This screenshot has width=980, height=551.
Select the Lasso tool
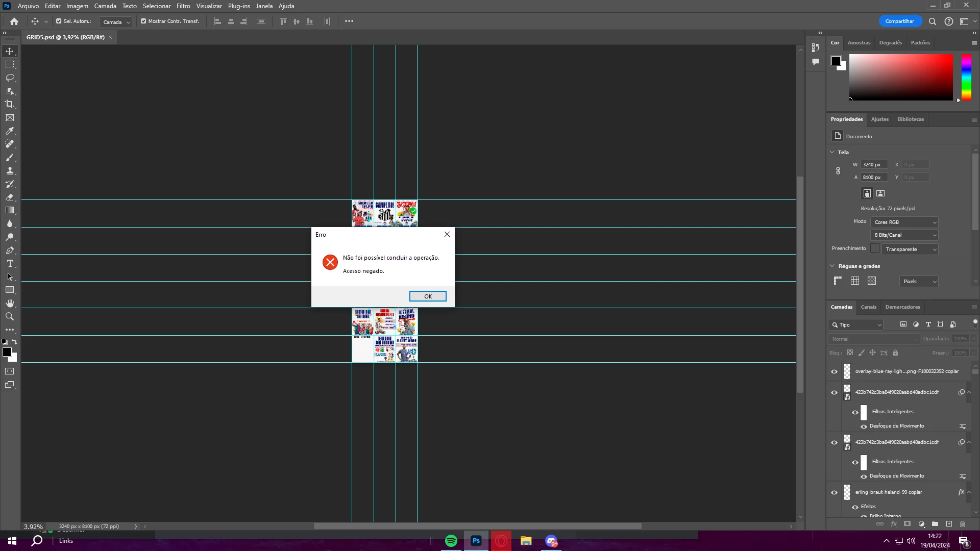10,78
